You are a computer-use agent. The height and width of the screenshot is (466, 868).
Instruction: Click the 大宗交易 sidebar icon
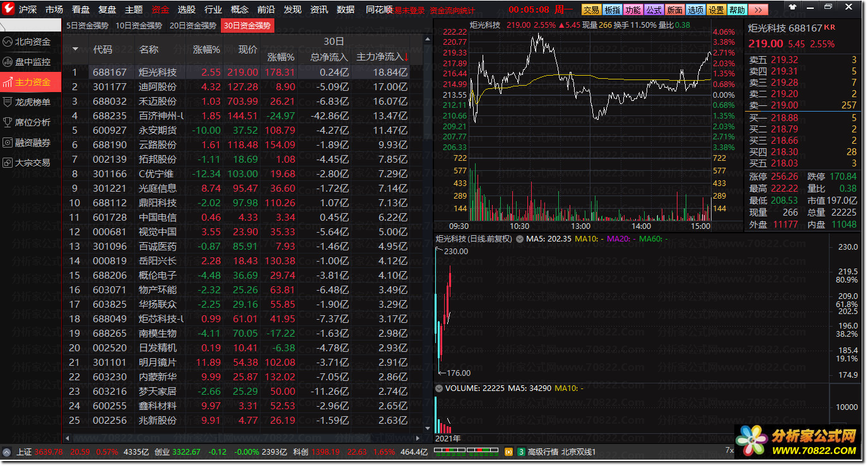point(8,163)
